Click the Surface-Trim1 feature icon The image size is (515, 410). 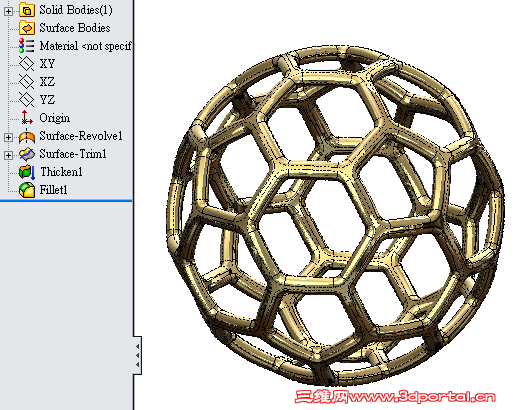click(x=27, y=154)
